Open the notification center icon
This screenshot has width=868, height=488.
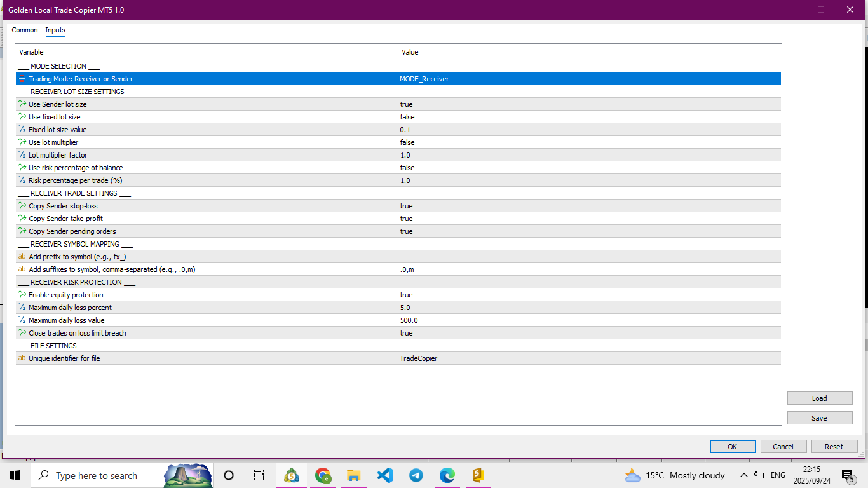click(848, 475)
